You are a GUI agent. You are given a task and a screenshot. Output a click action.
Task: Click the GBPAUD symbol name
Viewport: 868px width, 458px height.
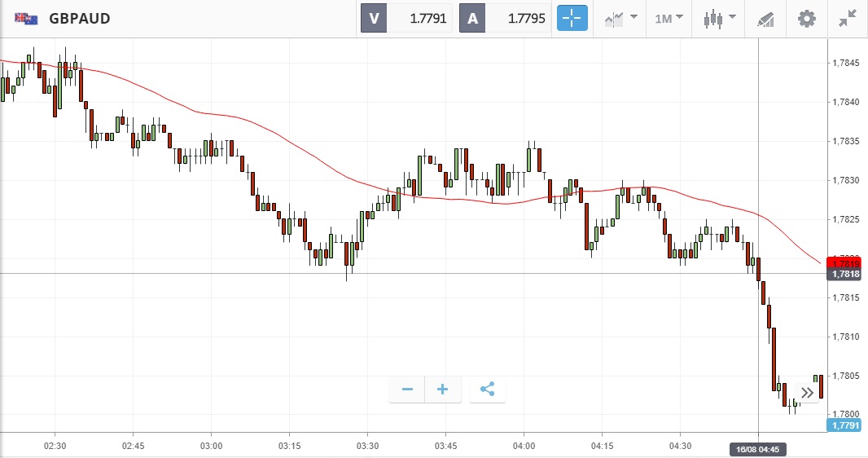click(x=80, y=18)
